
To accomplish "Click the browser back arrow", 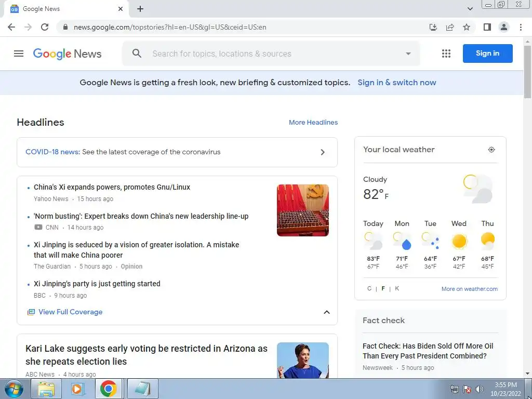I will pyautogui.click(x=11, y=27).
